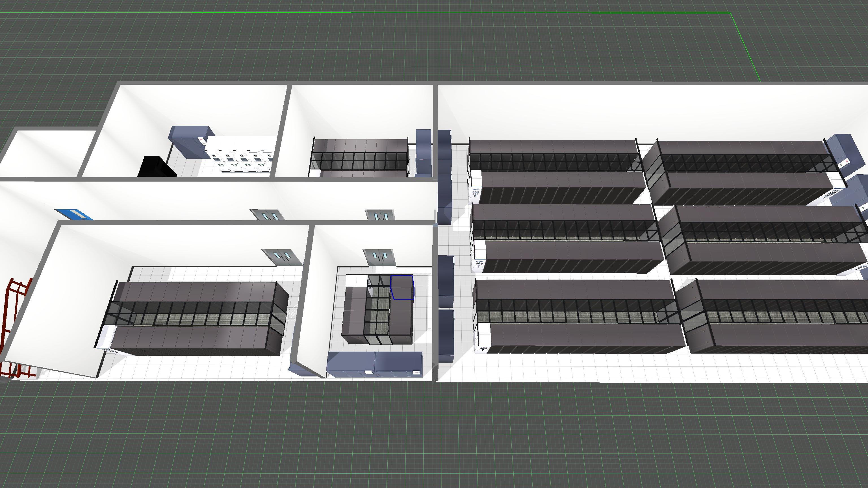Click the rightmost double door on the corridor wall
The image size is (868, 488).
[380, 215]
